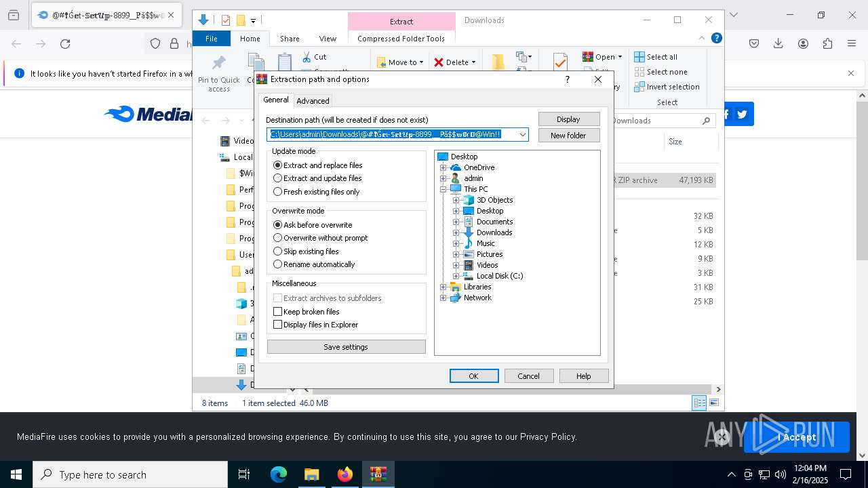Viewport: 868px width, 488px height.
Task: Open Move to dropdown in ribbon
Action: (x=400, y=62)
